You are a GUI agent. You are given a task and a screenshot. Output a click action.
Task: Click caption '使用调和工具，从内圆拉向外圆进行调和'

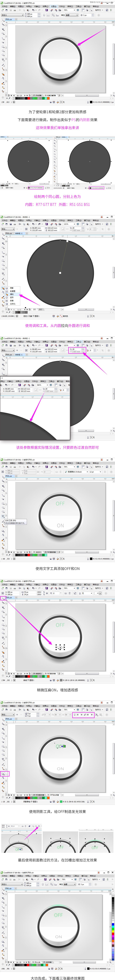click(57, 326)
